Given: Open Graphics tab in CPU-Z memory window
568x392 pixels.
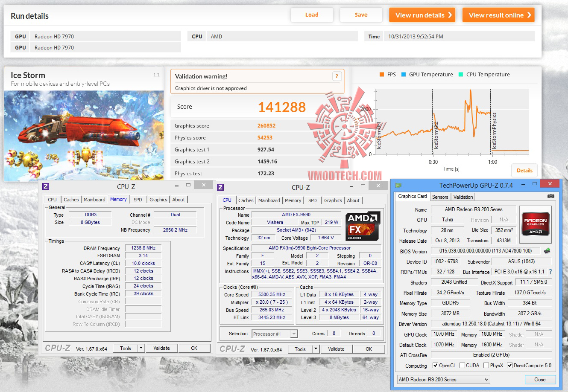Looking at the screenshot, I should (x=158, y=200).
